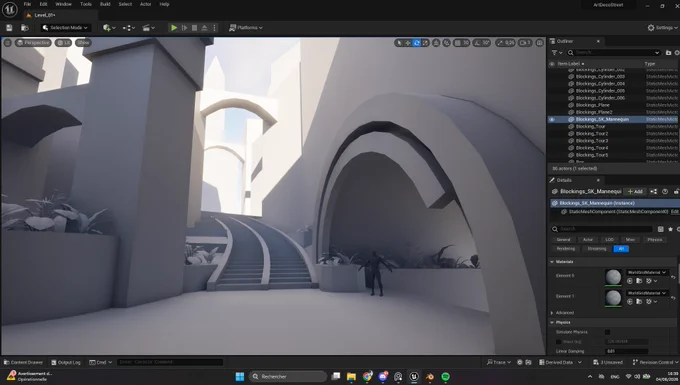
Task: Click the Lit view mode button
Action: pos(63,42)
